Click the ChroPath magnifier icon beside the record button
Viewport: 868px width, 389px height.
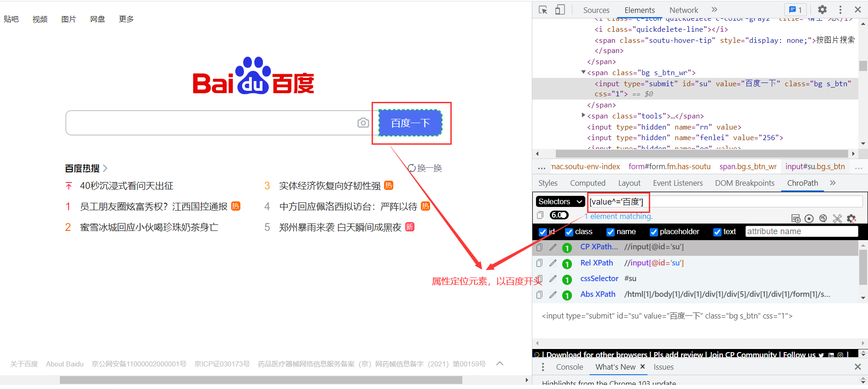click(x=823, y=218)
